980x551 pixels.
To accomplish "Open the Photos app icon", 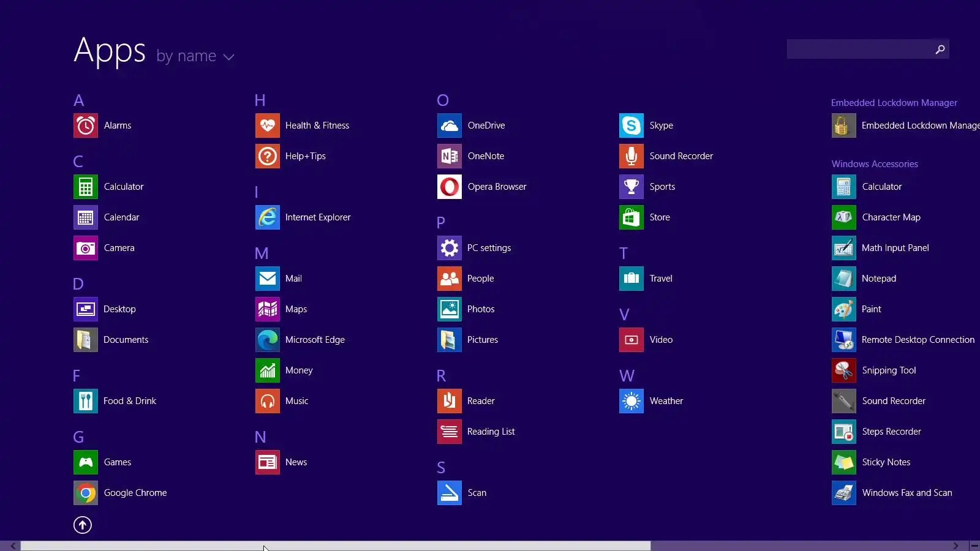I will click(450, 309).
